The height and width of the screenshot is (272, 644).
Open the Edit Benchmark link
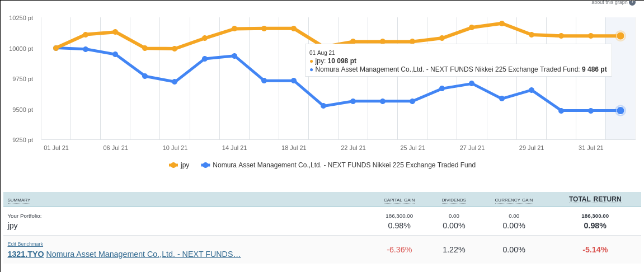tap(25, 244)
